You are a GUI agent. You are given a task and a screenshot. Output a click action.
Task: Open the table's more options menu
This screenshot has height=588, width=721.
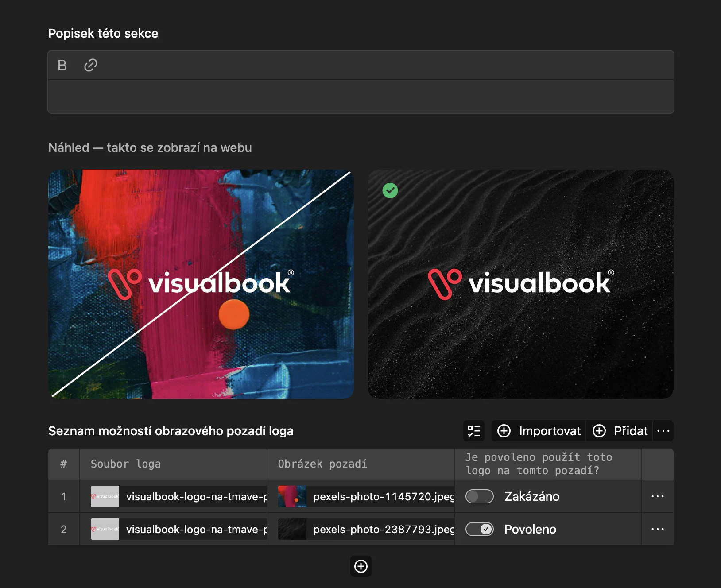pyautogui.click(x=663, y=431)
